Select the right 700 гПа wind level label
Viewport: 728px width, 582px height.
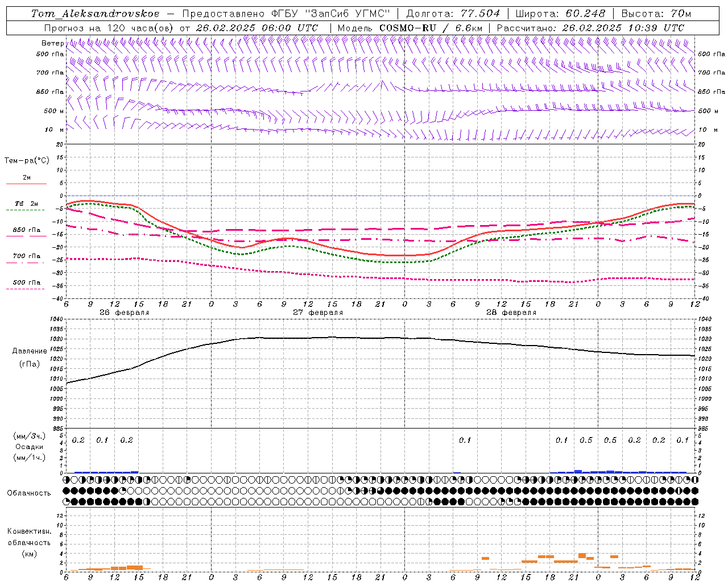(x=712, y=73)
